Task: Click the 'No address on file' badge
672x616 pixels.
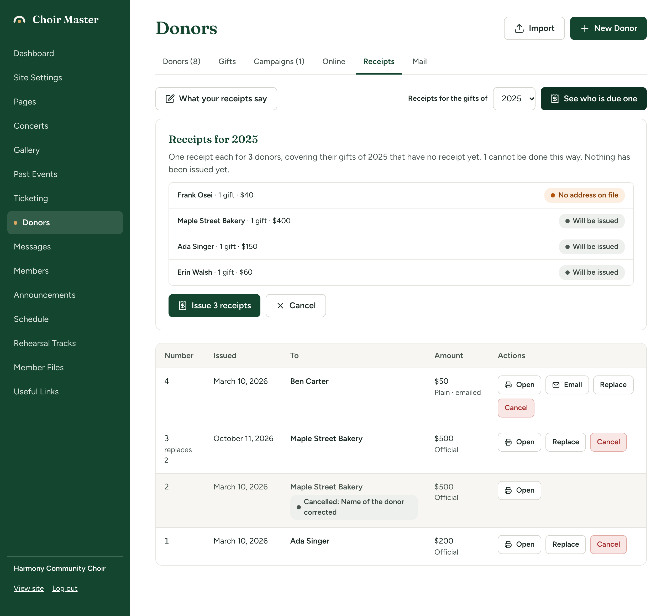Action: click(584, 195)
